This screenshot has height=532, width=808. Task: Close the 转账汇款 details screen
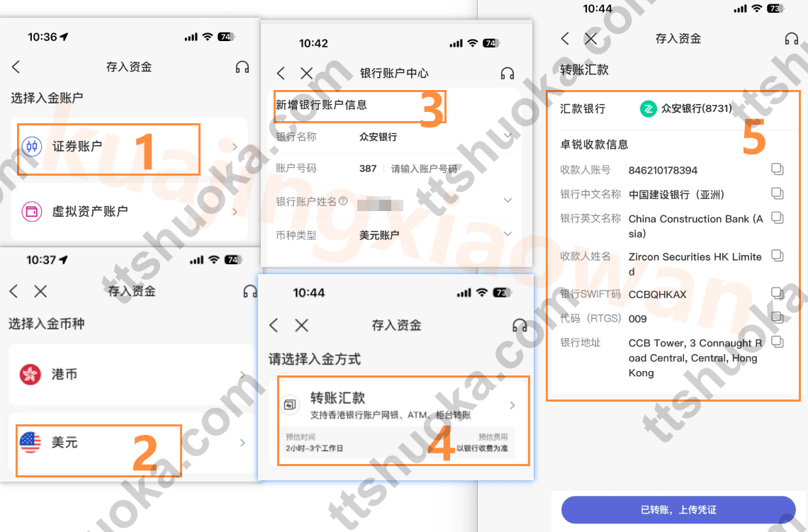click(591, 39)
